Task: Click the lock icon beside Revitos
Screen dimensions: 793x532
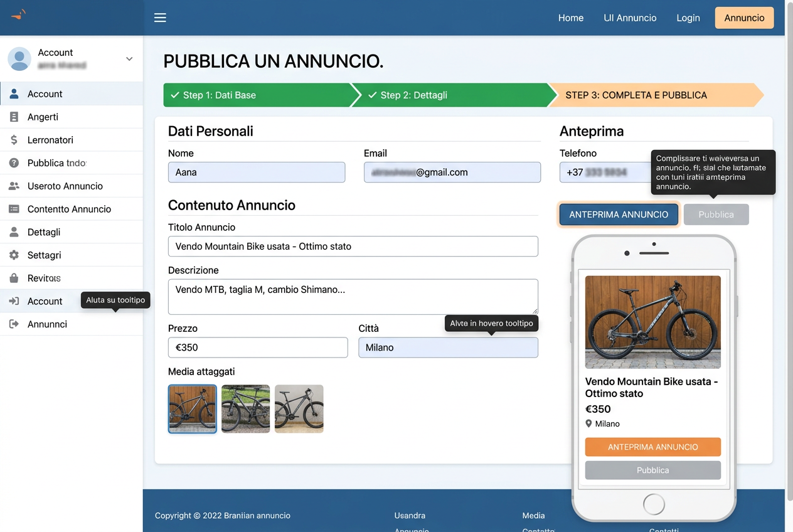Action: [x=14, y=278]
